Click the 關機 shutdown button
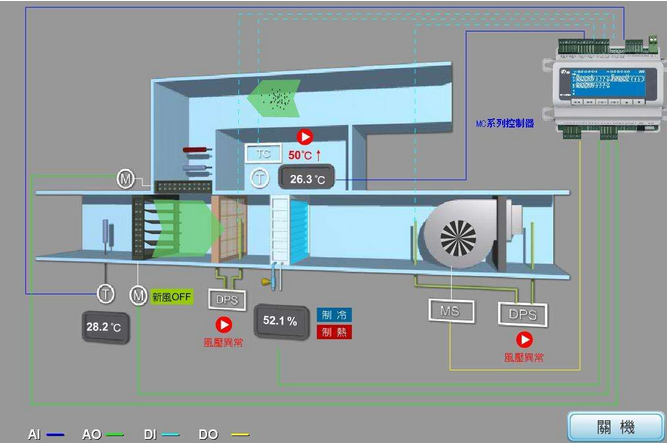Viewport: 667px width, 443px height. tap(615, 427)
